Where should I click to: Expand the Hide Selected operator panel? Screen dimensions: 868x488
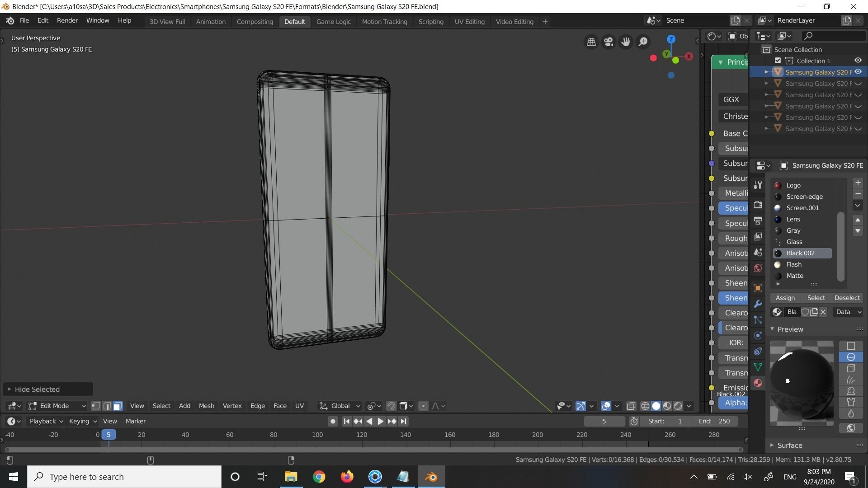(47, 389)
